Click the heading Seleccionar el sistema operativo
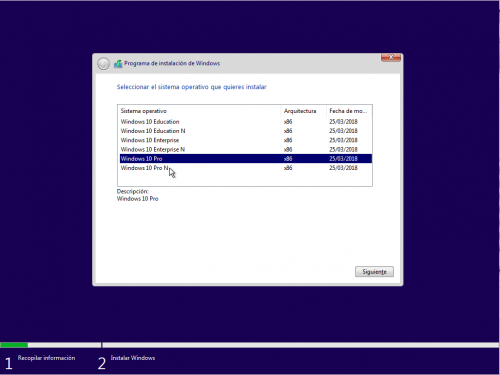This screenshot has height=375, width=500. pyautogui.click(x=192, y=87)
